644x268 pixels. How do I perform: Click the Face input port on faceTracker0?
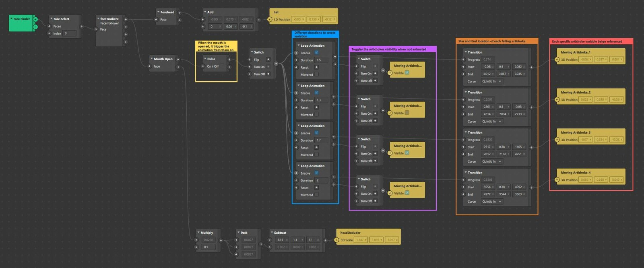[x=95, y=29]
